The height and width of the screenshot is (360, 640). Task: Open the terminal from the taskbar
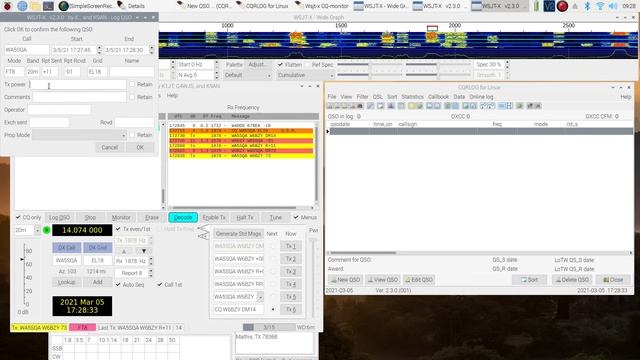[48, 6]
